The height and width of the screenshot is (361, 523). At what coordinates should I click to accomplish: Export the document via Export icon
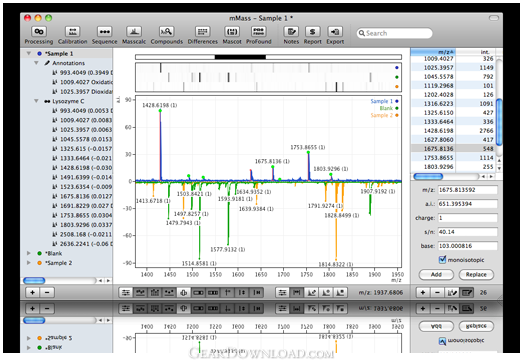coord(335,35)
